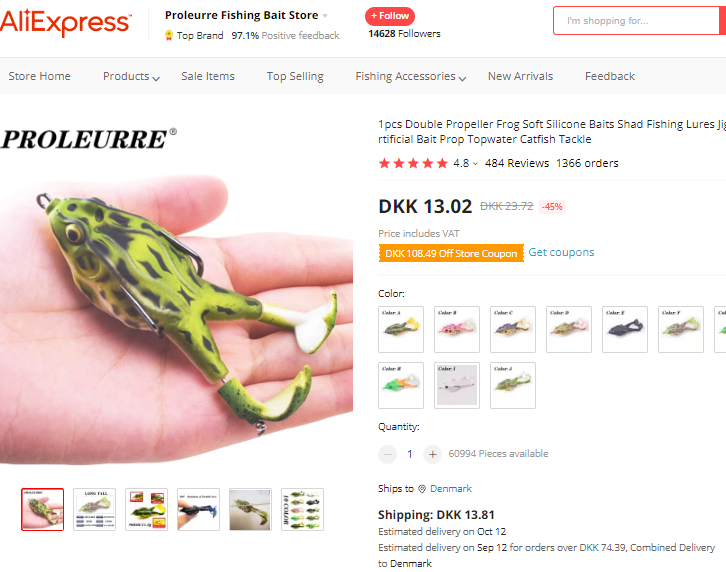The width and height of the screenshot is (726, 572).
Task: Click the location pin icon beside Denmark
Action: (422, 489)
